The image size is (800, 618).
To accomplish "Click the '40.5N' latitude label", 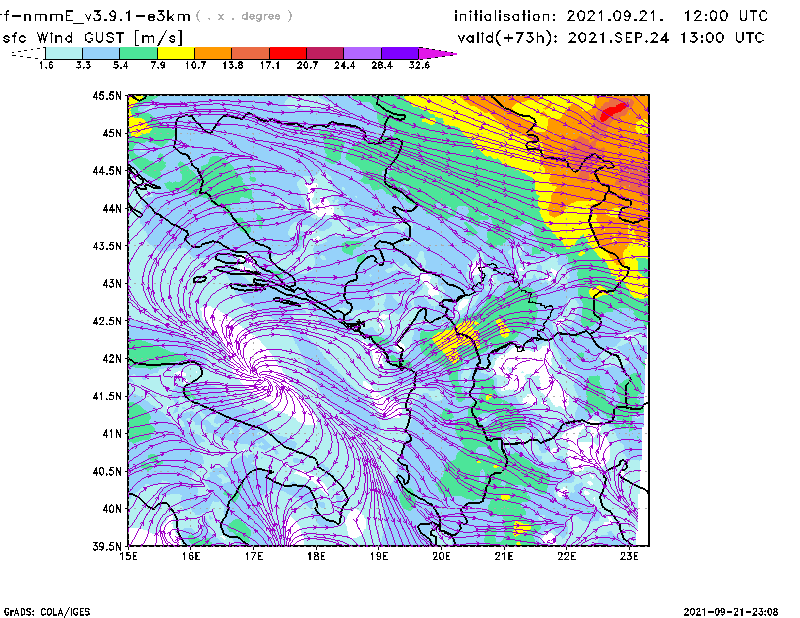I will coord(108,471).
